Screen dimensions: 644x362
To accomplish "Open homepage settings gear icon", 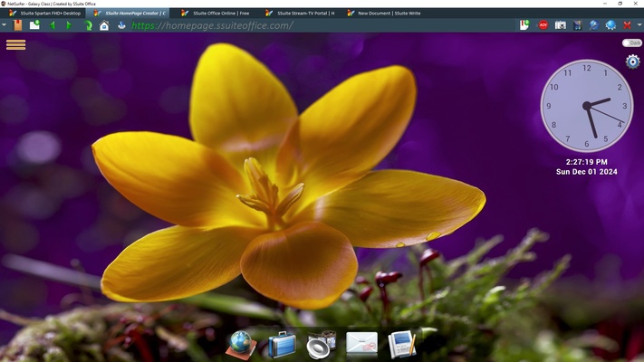I will tap(632, 62).
